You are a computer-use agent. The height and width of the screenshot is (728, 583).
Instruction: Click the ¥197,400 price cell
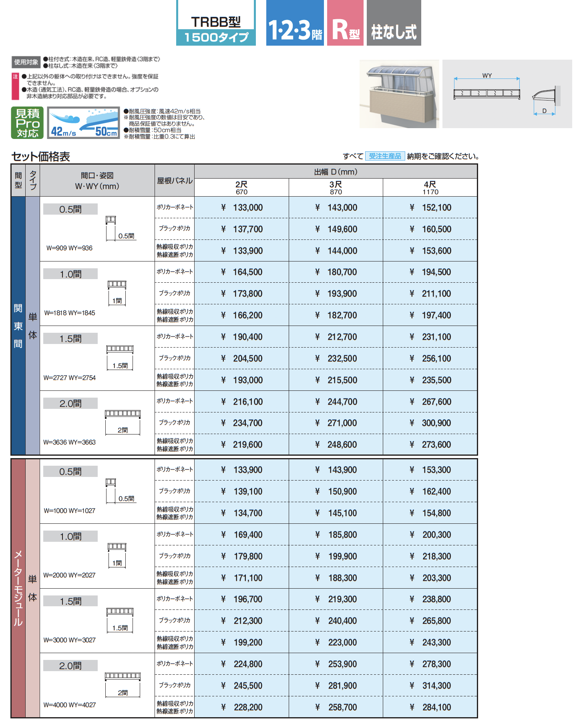pos(430,315)
